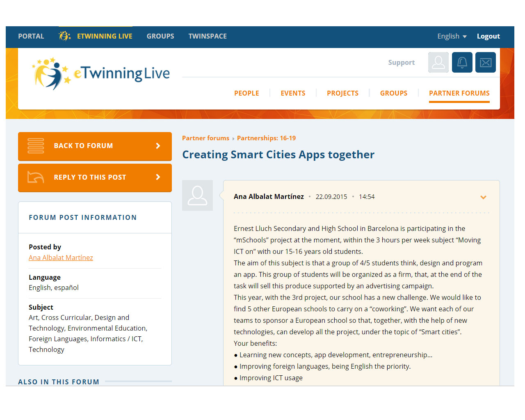This screenshot has width=525, height=420.
Task: Click the reply arrow icon on Reply button
Action: click(36, 177)
